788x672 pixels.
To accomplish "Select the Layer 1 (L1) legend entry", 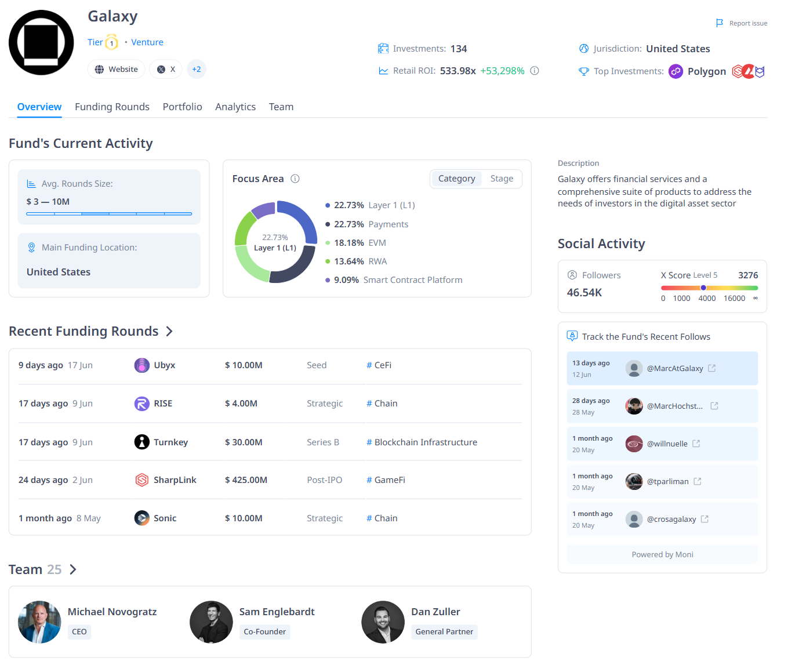I will click(370, 205).
